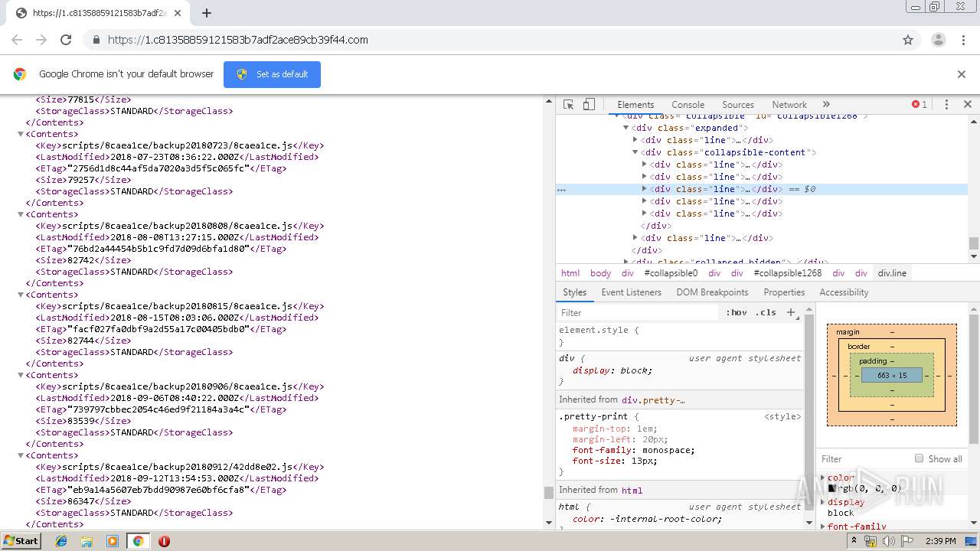Open the Accessibility tab
The height and width of the screenshot is (551, 980).
(x=844, y=292)
